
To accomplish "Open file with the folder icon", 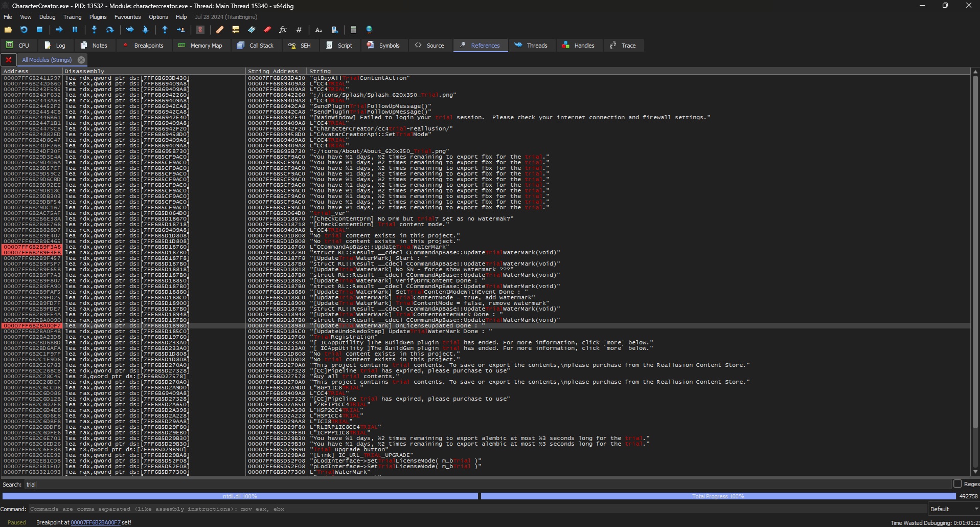I will click(x=8, y=30).
